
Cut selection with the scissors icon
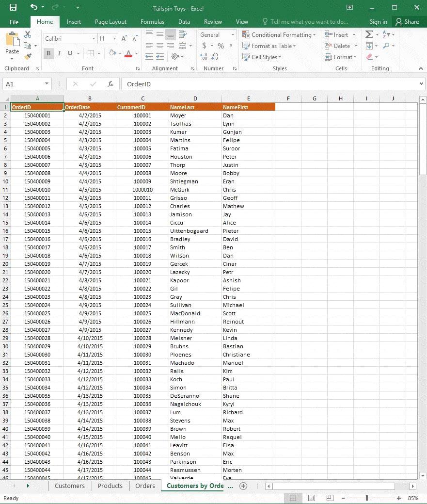click(x=28, y=34)
